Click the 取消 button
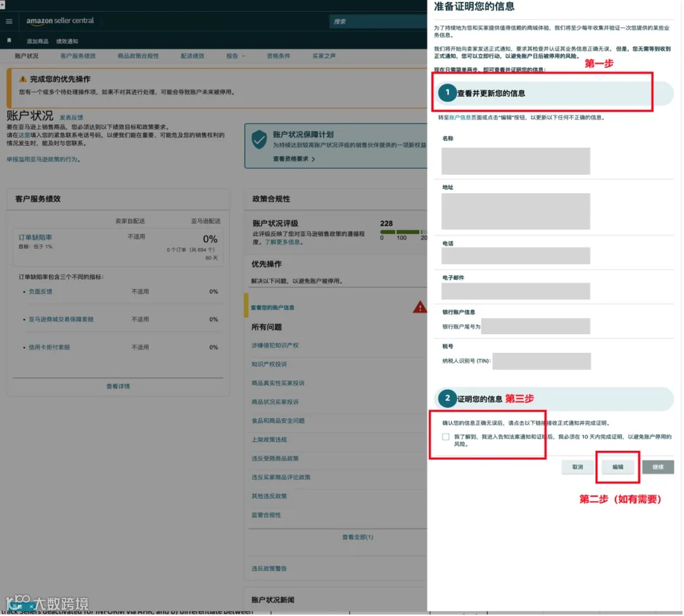Viewport: 684px width, 616px height. [x=578, y=467]
